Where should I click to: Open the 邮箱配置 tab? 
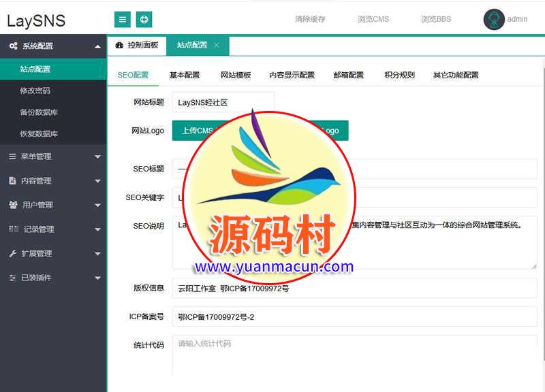348,76
